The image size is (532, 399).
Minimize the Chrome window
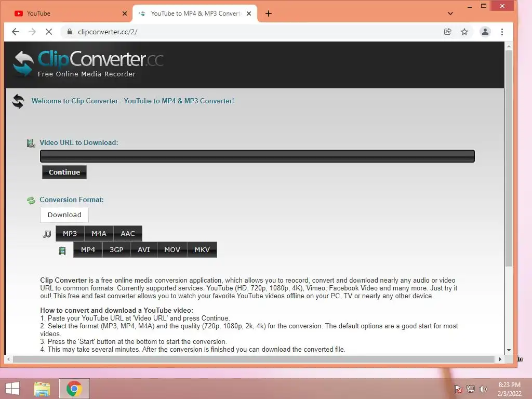[x=470, y=6]
